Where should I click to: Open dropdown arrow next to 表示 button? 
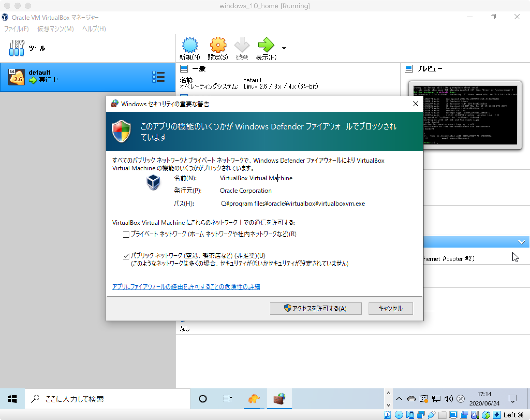point(284,48)
